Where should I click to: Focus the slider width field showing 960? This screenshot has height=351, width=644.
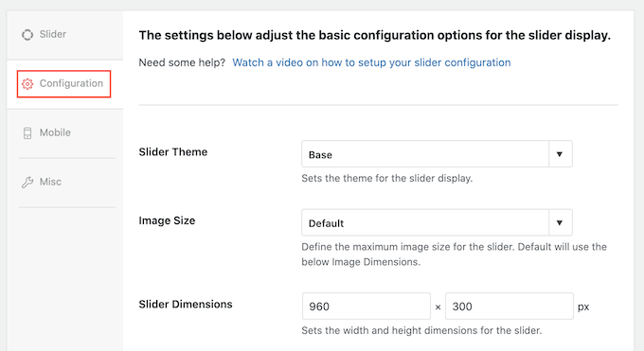[367, 306]
